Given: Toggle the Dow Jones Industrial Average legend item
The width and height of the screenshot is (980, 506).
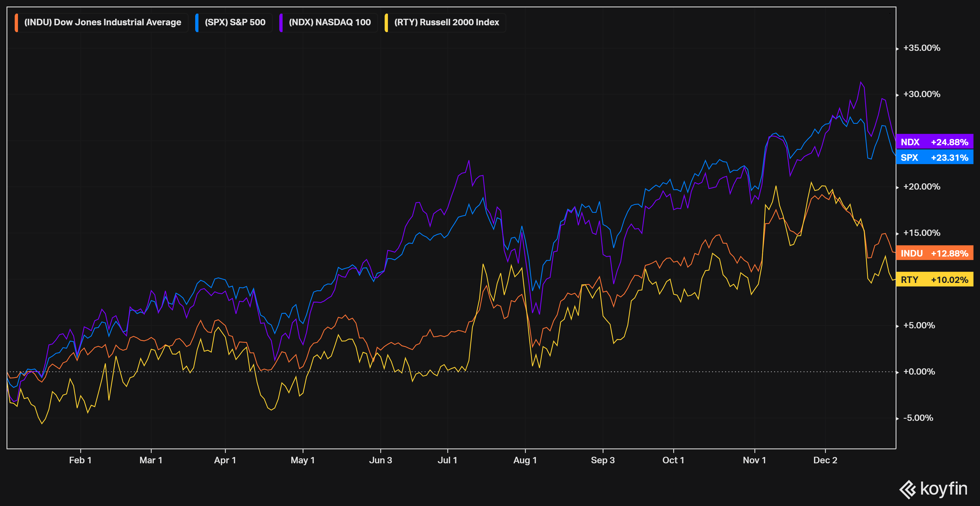Looking at the screenshot, I should pos(102,22).
